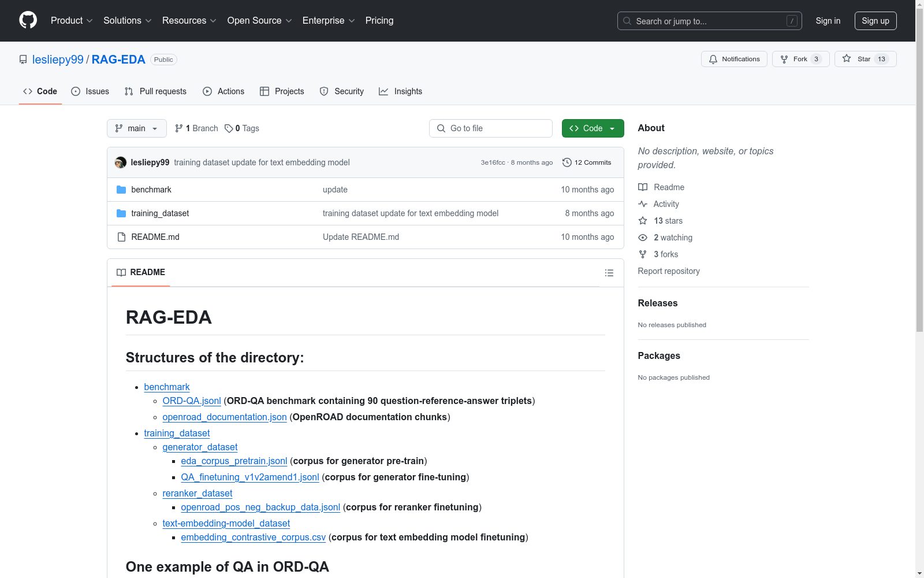The height and width of the screenshot is (578, 924).
Task: Click the pulse icon beside Activity
Action: pyautogui.click(x=643, y=204)
